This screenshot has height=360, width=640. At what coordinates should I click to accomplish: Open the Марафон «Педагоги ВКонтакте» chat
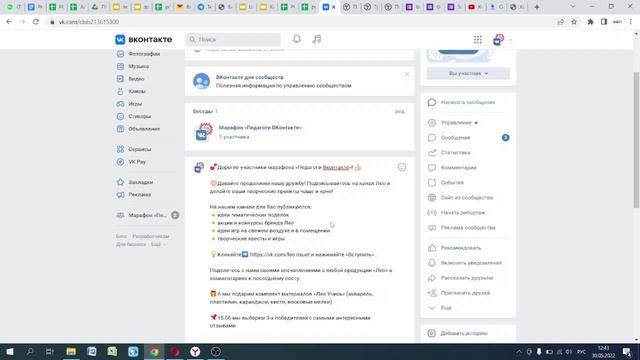coord(260,128)
